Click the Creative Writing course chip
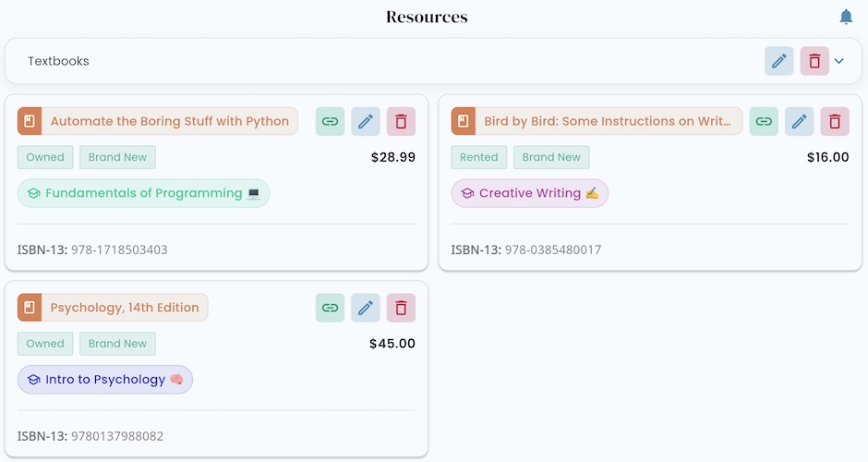 pyautogui.click(x=530, y=193)
